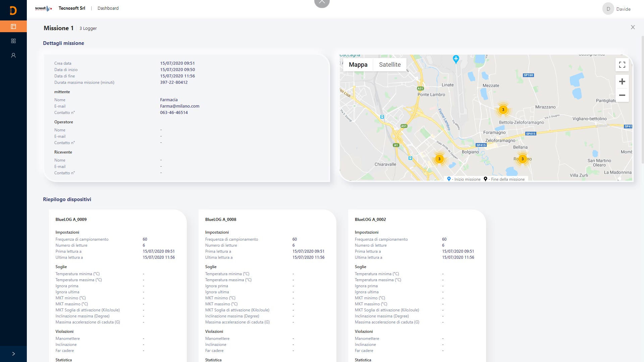Open the missions panel icon in sidebar
This screenshot has width=644, height=362.
click(13, 26)
